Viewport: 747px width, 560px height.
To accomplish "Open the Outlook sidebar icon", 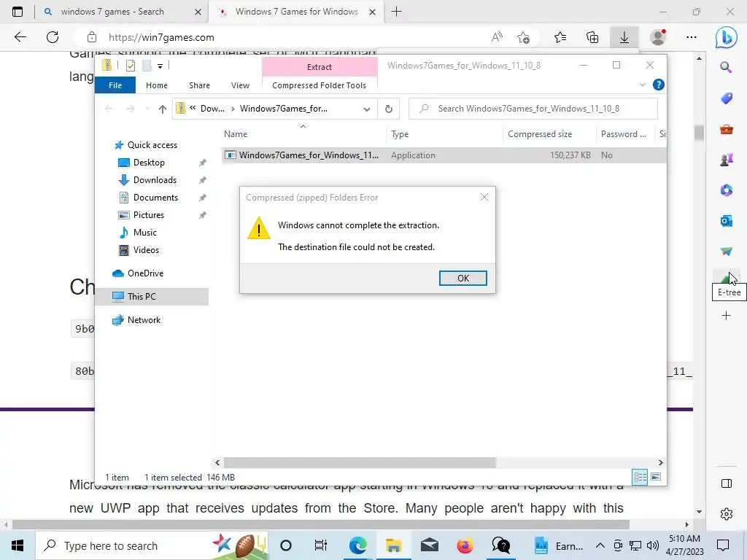I will click(x=726, y=220).
